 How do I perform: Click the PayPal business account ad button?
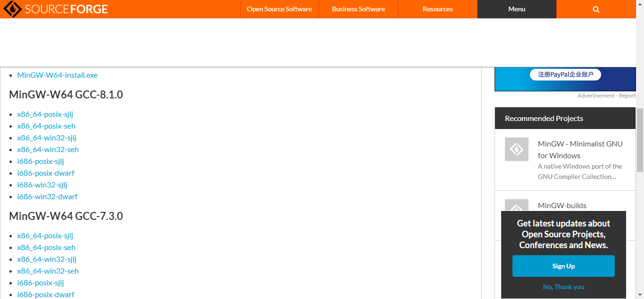coord(565,74)
